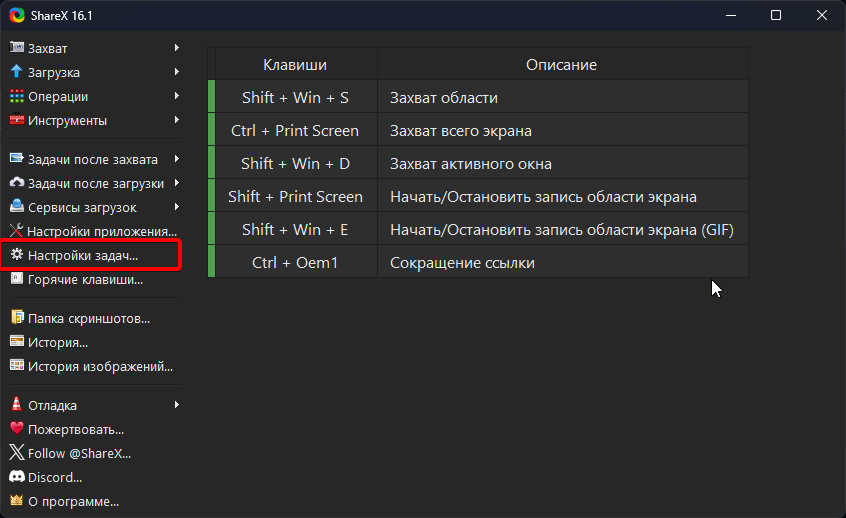Click the Follow @ShareX... link
This screenshot has width=846, height=518.
coord(79,453)
